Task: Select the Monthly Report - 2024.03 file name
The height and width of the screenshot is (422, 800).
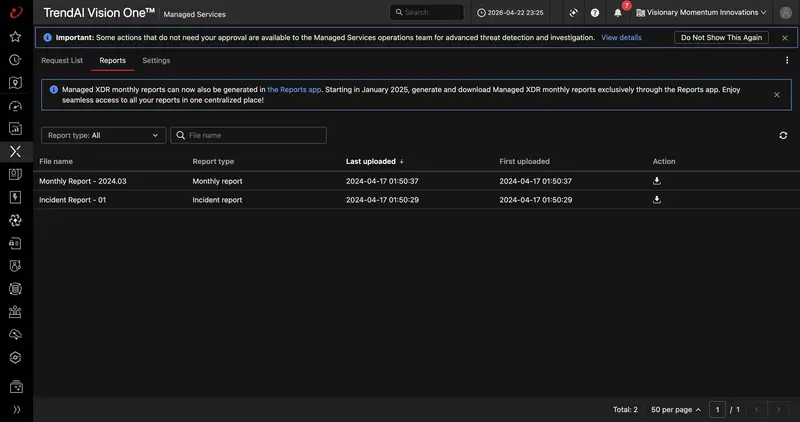Action: pos(83,181)
